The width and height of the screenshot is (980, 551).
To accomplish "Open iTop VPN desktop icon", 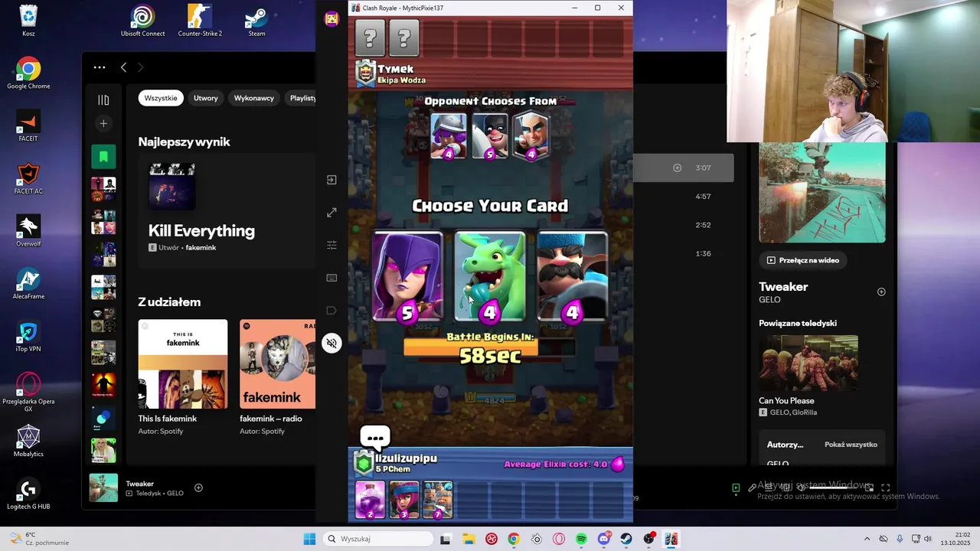I will point(28,336).
